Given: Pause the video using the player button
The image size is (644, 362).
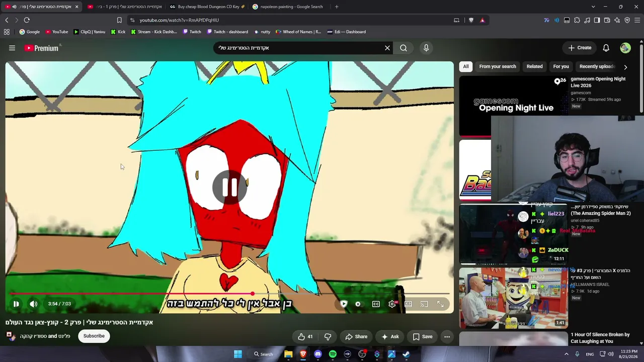Looking at the screenshot, I should point(16,304).
